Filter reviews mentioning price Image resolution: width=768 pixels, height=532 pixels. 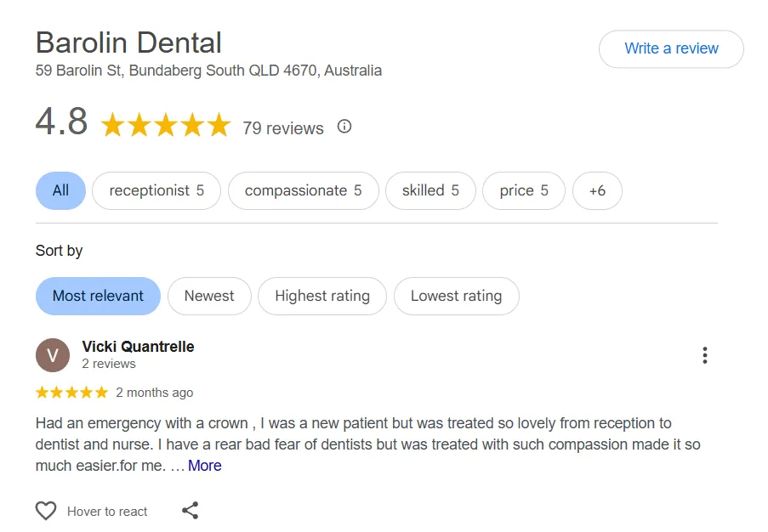pos(523,190)
